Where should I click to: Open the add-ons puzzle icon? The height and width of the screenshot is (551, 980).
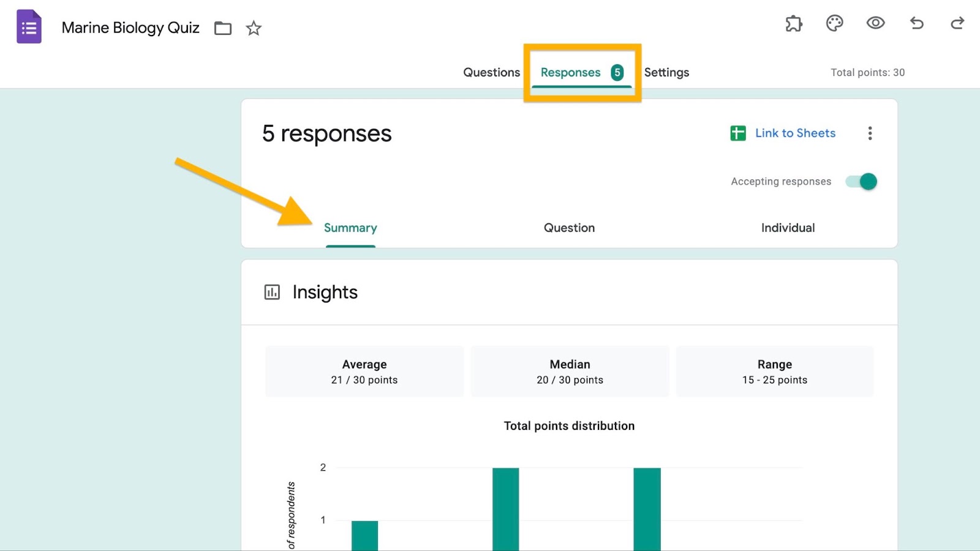794,24
